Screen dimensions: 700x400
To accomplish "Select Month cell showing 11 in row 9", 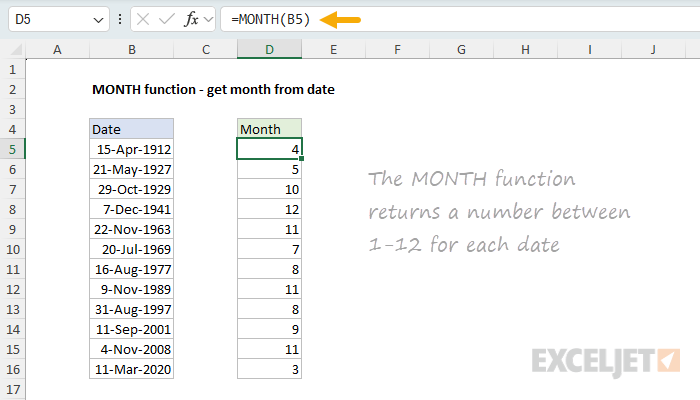I will (x=270, y=229).
